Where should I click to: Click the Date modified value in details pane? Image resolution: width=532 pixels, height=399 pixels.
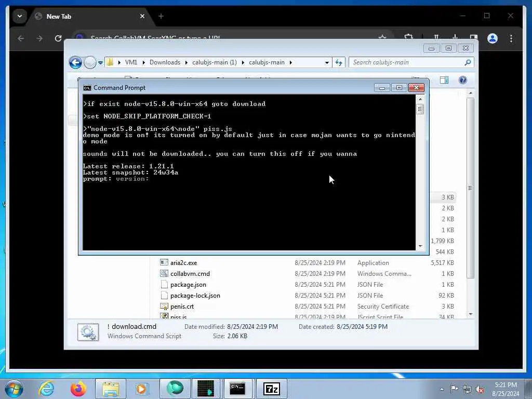tap(252, 326)
